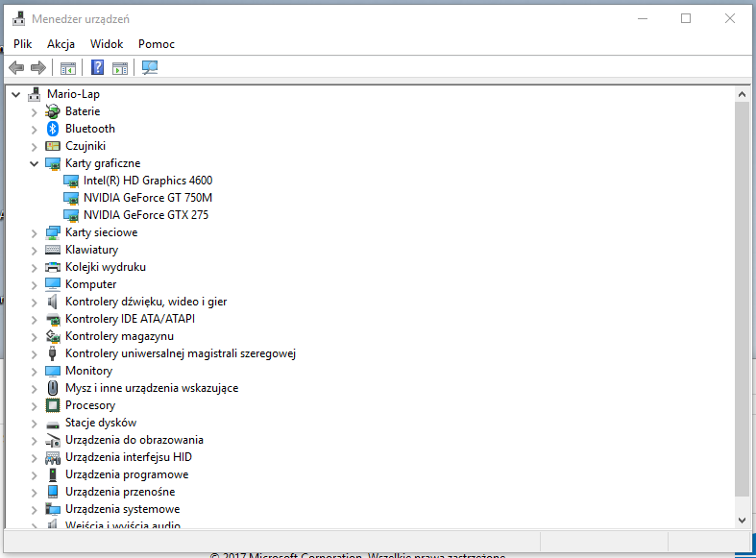
Task: Click the Bluetooth category icon
Action: [x=53, y=129]
